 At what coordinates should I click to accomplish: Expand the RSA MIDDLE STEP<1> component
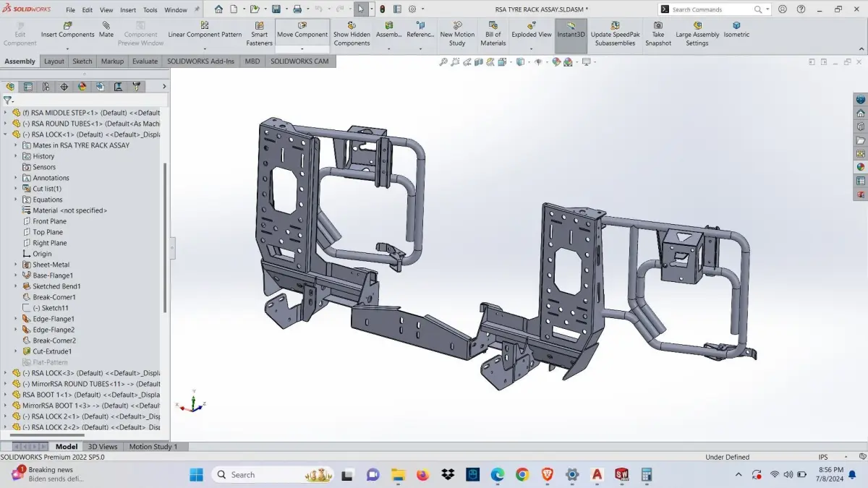pos(6,113)
